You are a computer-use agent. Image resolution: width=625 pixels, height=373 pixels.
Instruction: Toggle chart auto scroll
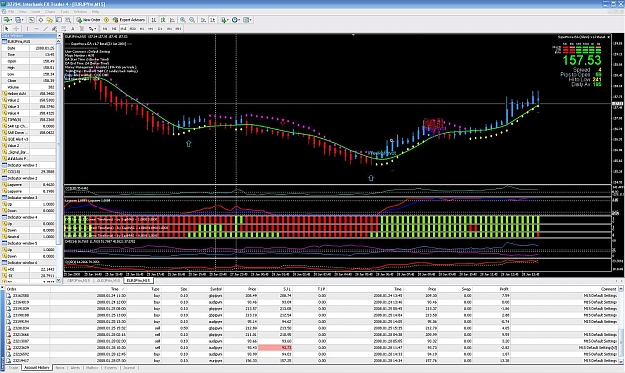point(203,20)
